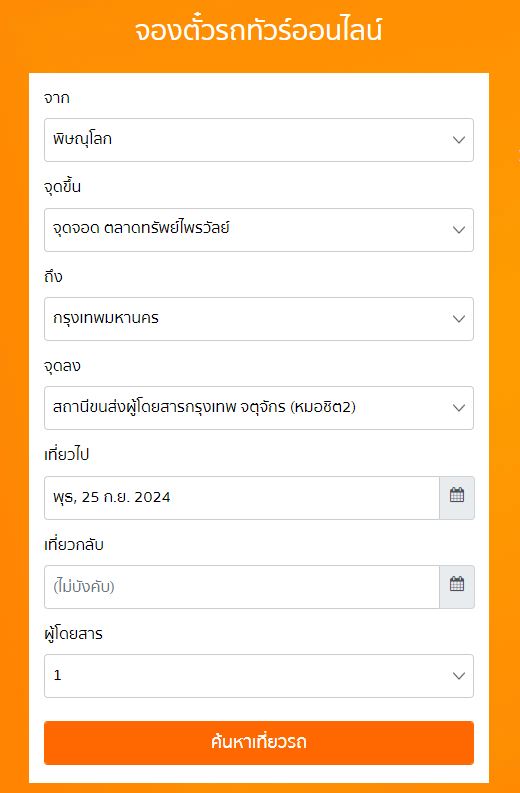Click the จุดขึ้น field label

pos(63,187)
